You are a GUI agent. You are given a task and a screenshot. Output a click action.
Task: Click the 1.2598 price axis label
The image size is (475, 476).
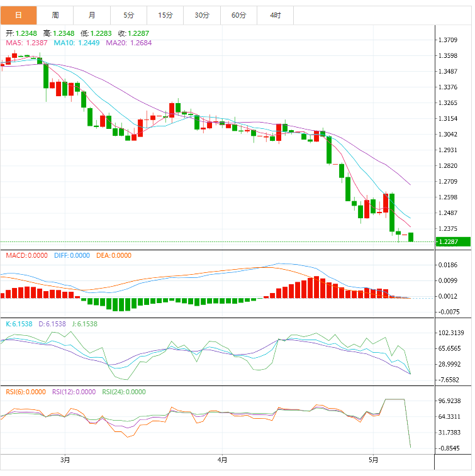click(x=448, y=197)
